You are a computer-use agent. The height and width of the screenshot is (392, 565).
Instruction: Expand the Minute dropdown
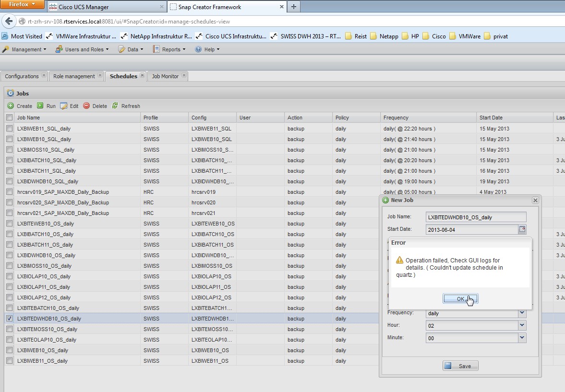tap(522, 338)
